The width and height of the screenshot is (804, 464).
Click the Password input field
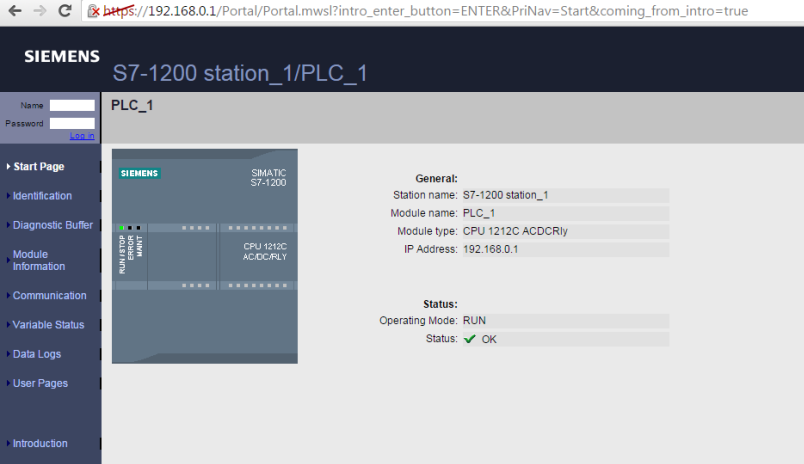pos(72,124)
